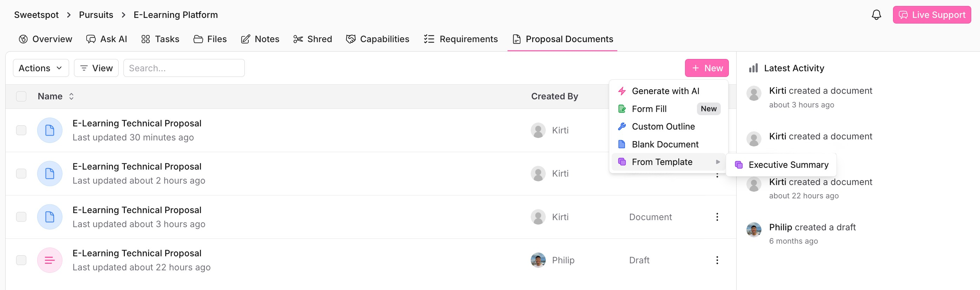
Task: Click the notification bell icon
Action: (876, 15)
